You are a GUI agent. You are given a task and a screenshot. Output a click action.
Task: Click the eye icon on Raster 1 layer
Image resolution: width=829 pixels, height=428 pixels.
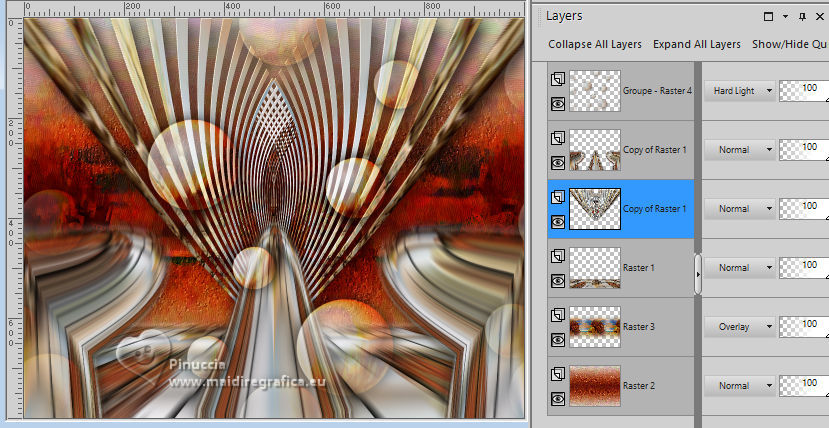(x=557, y=280)
